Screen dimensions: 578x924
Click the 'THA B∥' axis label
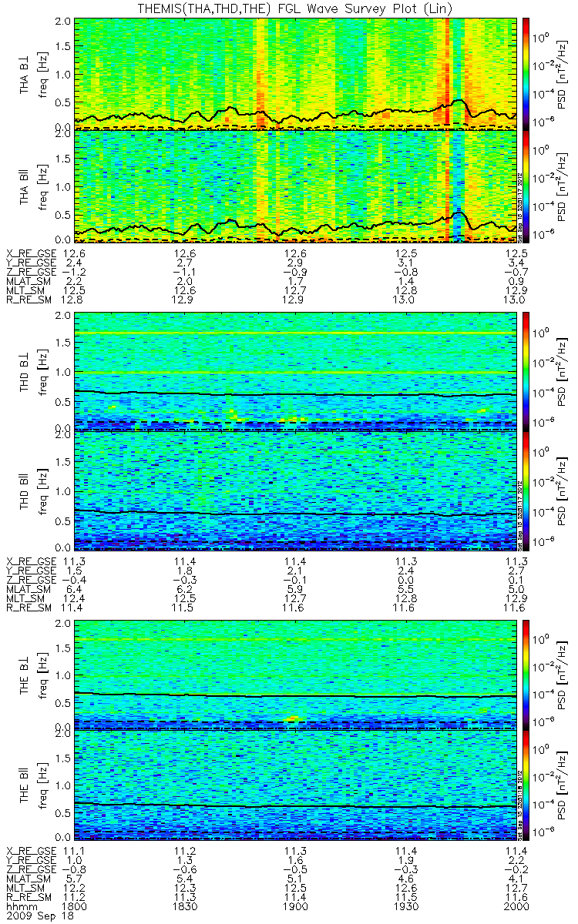coord(25,186)
